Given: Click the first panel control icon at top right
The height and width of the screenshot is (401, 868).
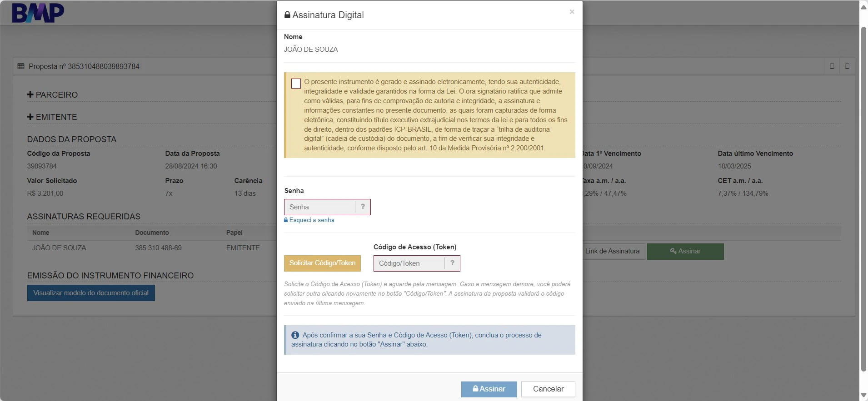Looking at the screenshot, I should pos(832,66).
